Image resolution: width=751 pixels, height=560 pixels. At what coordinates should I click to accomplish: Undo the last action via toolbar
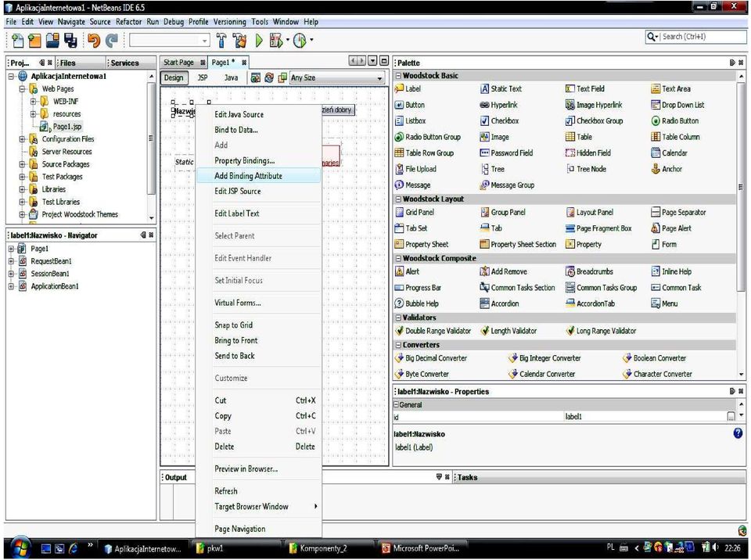click(93, 41)
